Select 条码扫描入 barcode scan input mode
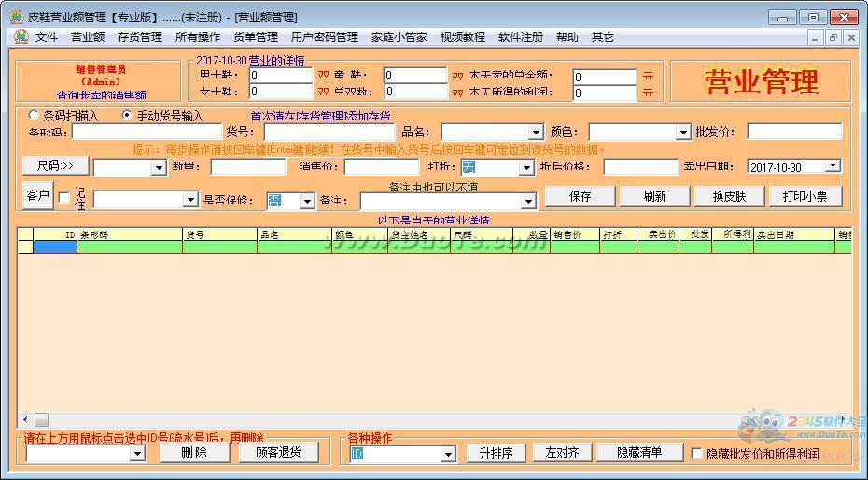 (x=35, y=116)
